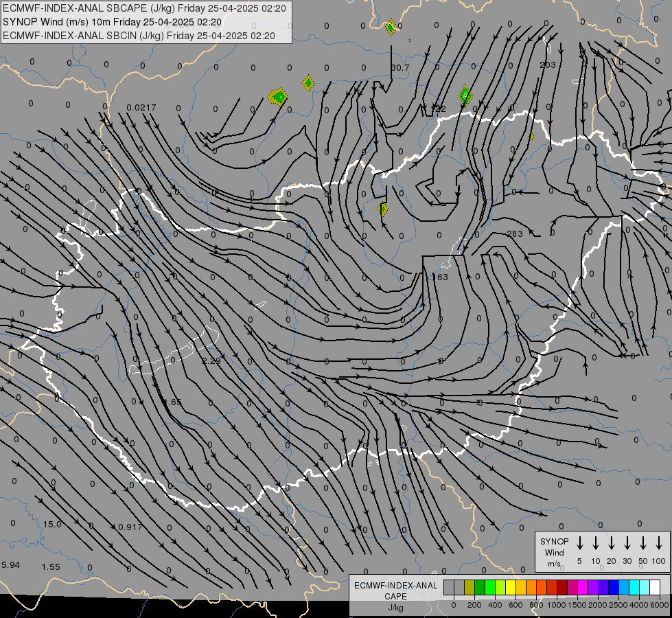The image size is (672, 618).
Task: Click the '30.7' value on the map
Action: pos(400,68)
